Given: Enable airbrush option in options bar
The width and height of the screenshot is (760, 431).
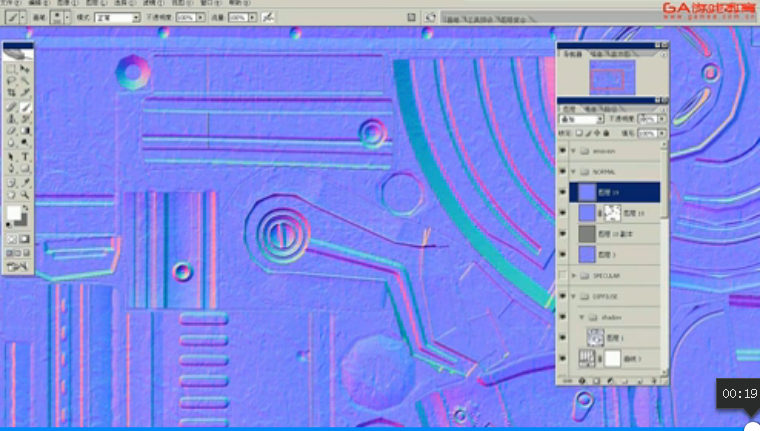Looking at the screenshot, I should 268,17.
